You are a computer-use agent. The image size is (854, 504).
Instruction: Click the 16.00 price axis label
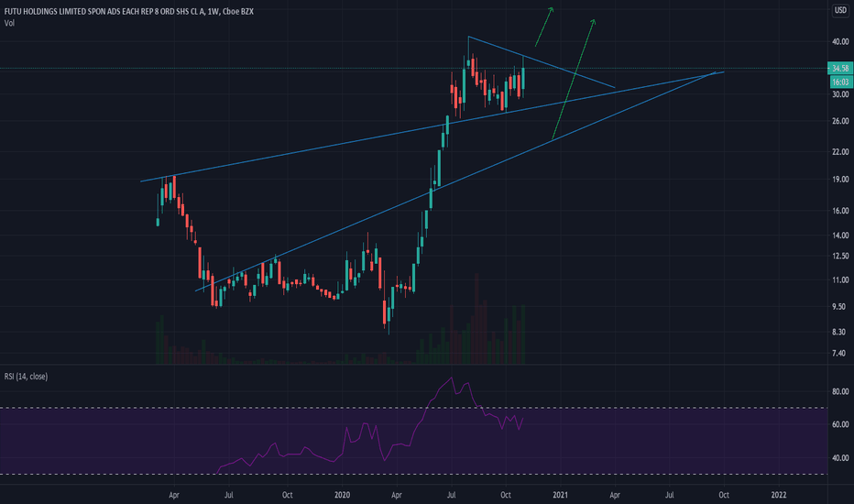pos(840,211)
